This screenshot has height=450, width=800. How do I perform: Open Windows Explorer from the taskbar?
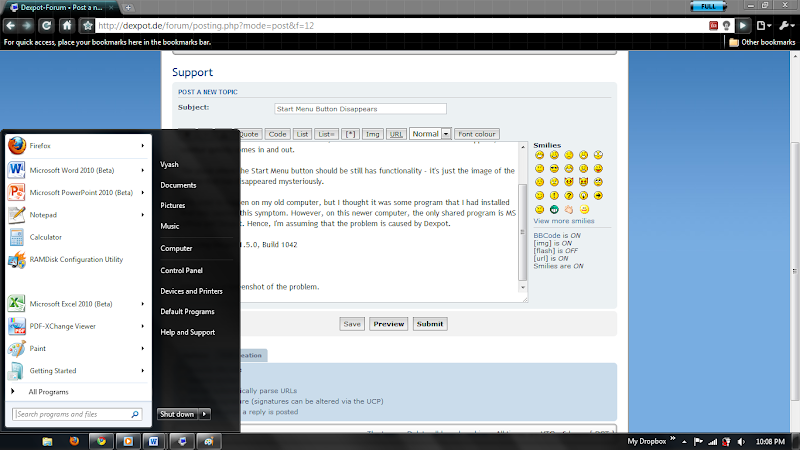(47, 441)
